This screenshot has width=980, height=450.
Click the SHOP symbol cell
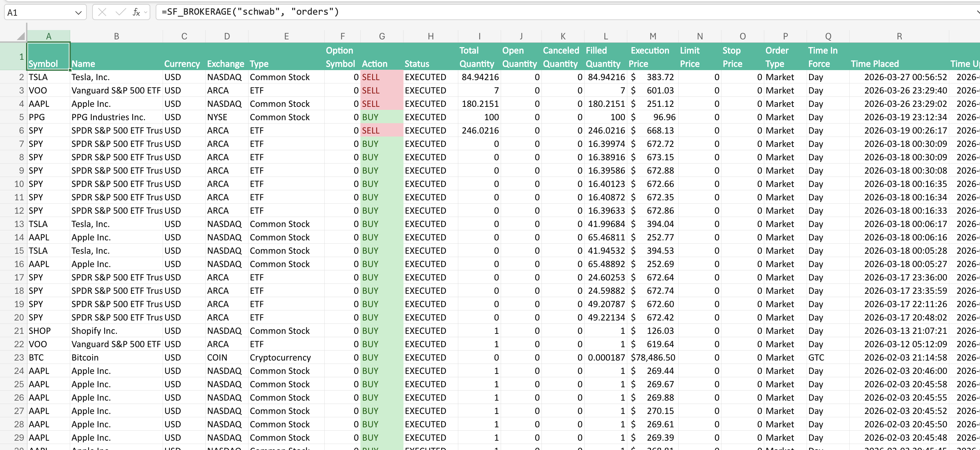pos(48,331)
